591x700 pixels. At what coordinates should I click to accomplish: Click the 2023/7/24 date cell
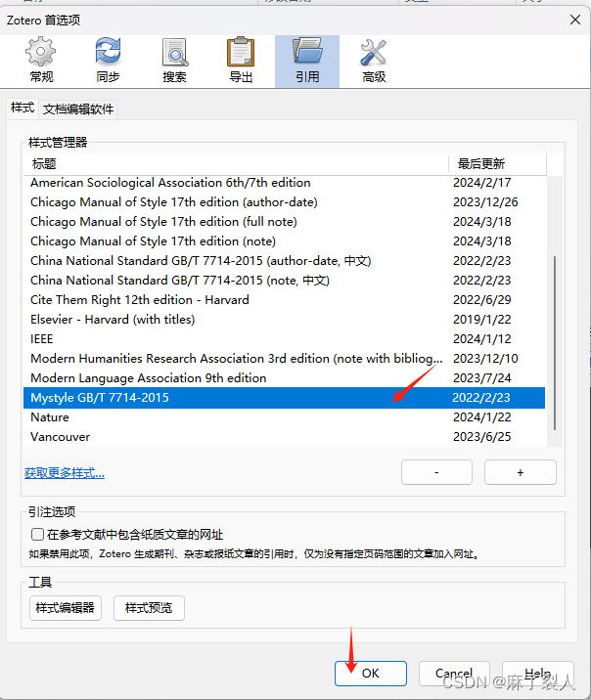(x=482, y=378)
